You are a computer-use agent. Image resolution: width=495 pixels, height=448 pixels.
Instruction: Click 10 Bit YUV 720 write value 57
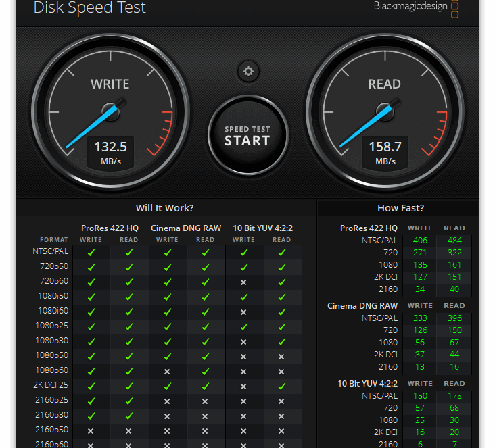click(x=420, y=408)
